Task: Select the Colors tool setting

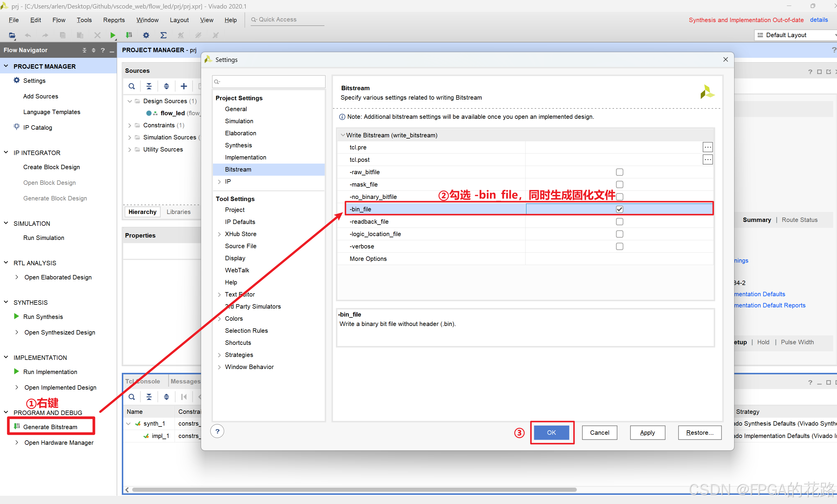Action: tap(234, 318)
